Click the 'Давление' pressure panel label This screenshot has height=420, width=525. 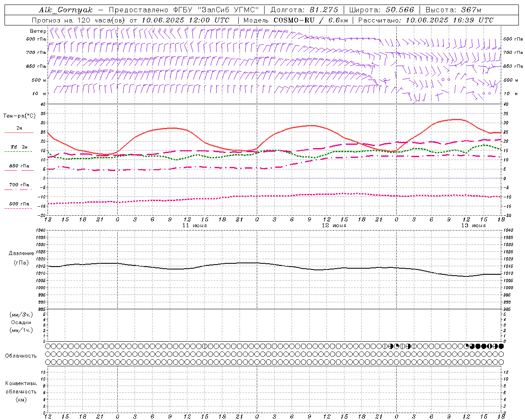point(21,253)
